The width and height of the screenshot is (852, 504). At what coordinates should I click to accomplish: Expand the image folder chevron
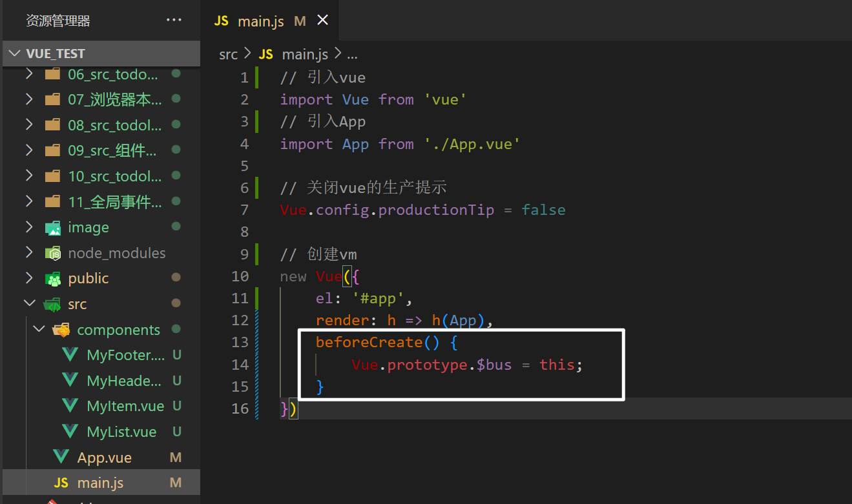click(x=29, y=227)
